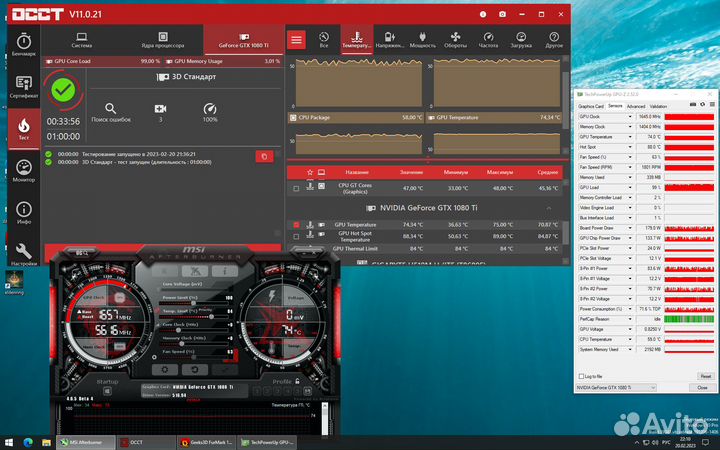The height and width of the screenshot is (450, 720).
Task: Open GPU Load sensor dropdown in GPU-Z
Action: click(x=630, y=187)
